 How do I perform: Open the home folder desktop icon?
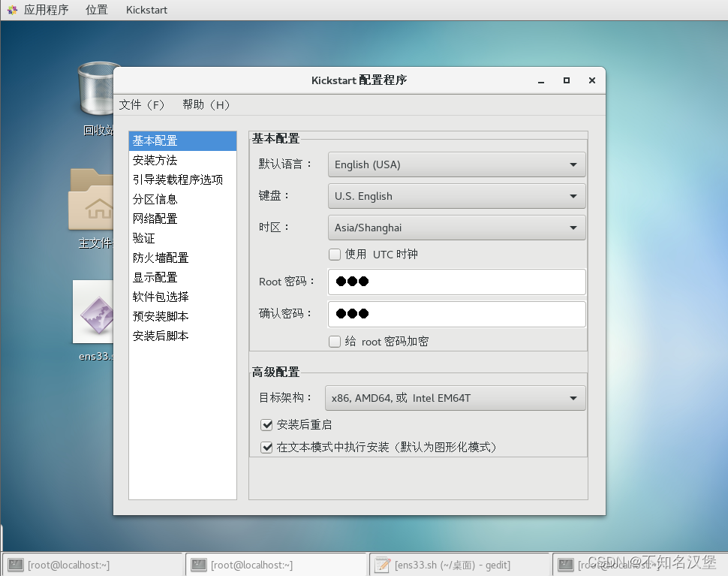point(92,200)
